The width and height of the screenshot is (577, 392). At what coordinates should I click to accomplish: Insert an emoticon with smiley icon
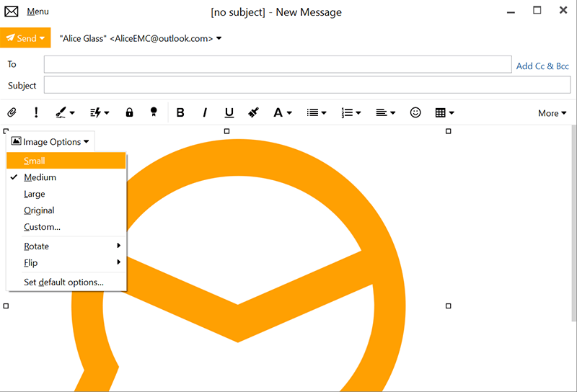point(415,112)
